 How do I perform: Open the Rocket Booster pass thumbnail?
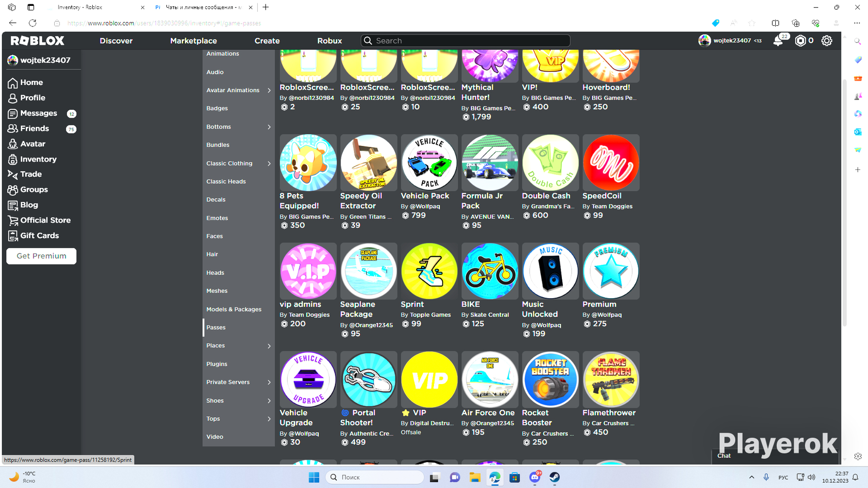[550, 379]
